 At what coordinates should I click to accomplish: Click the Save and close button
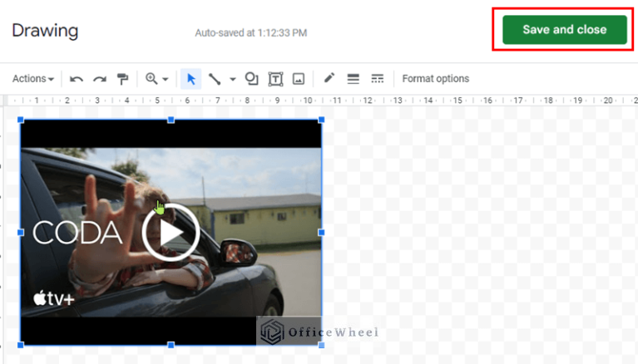click(x=564, y=30)
